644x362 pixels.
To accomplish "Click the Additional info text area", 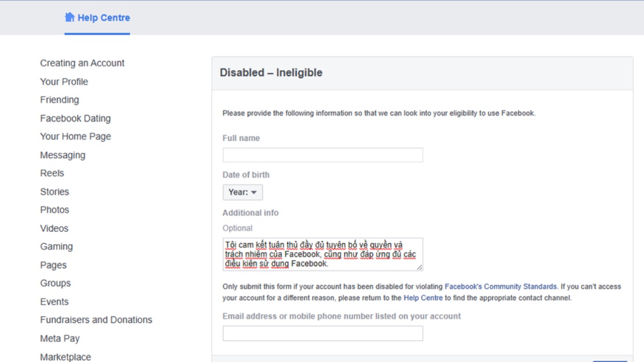I will coord(323,254).
